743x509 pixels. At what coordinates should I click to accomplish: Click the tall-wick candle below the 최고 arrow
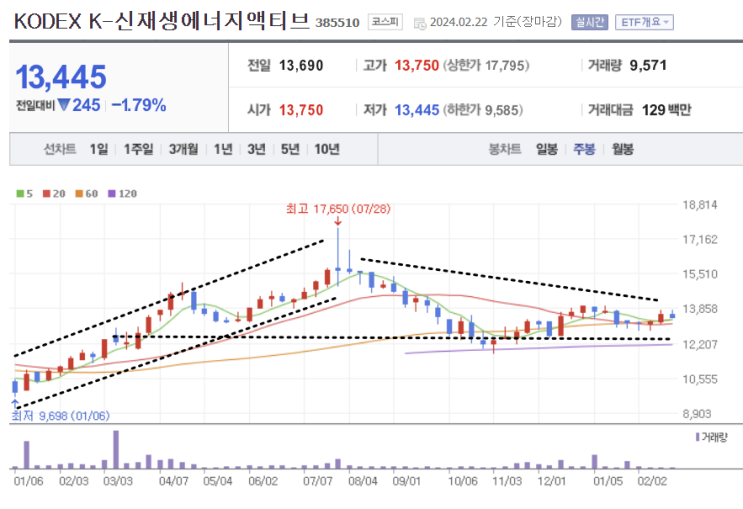coord(338,257)
